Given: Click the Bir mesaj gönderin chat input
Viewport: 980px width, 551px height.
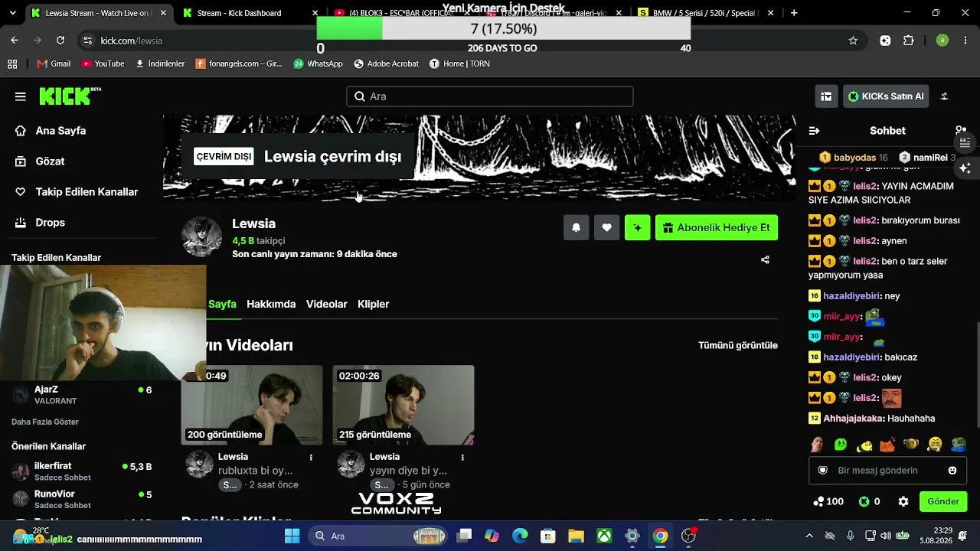Looking at the screenshot, I should tap(887, 471).
